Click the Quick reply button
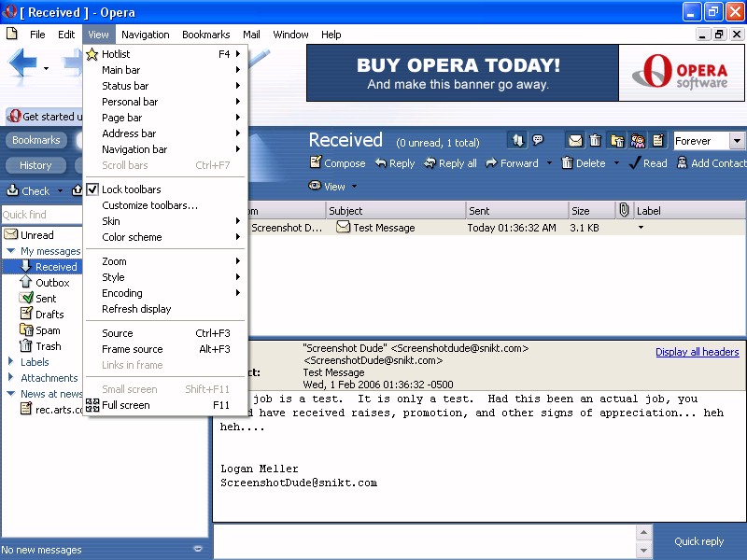747x560 pixels. coord(698,541)
